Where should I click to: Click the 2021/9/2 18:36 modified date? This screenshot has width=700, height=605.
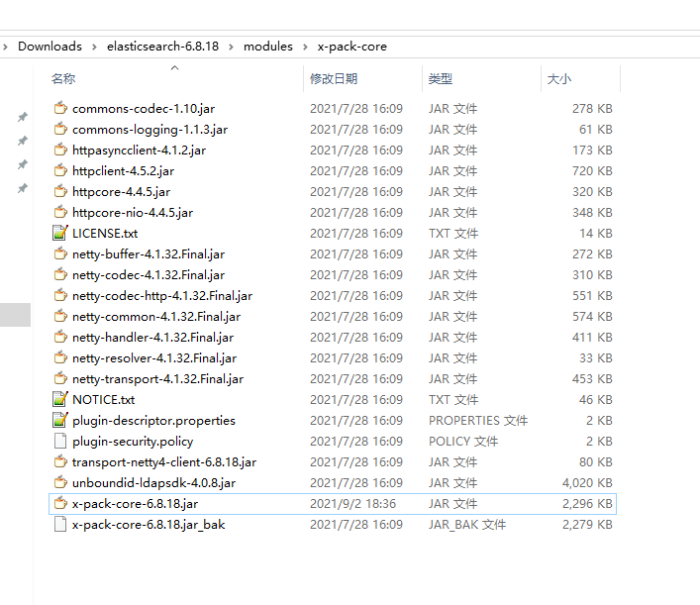coord(352,504)
